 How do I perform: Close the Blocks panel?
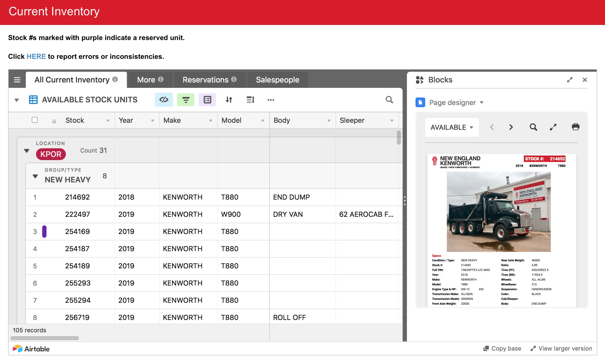click(x=585, y=80)
